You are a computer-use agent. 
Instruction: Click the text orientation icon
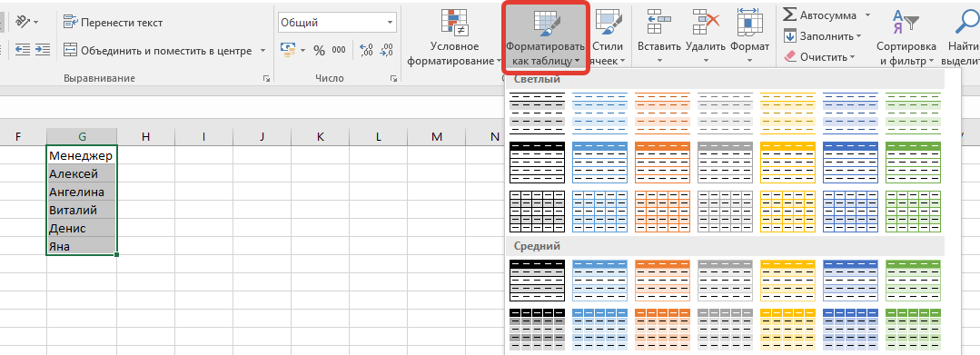23,22
